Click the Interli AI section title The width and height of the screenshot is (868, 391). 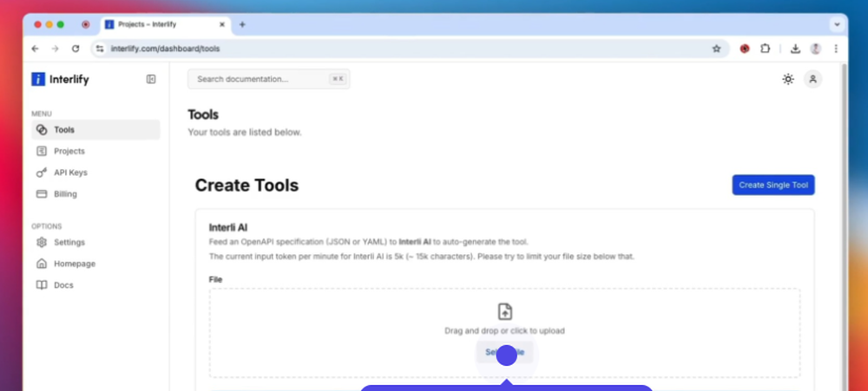point(228,227)
